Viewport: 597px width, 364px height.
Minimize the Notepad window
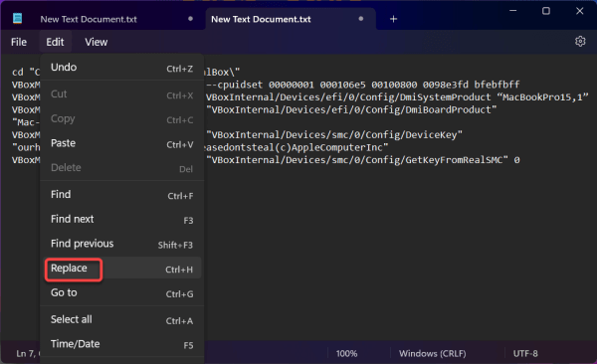[x=512, y=11]
